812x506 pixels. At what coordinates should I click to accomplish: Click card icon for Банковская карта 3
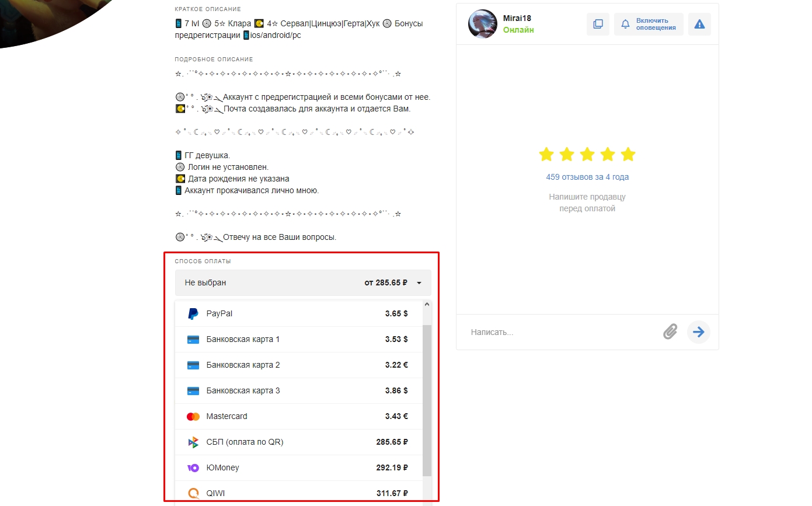coord(193,391)
